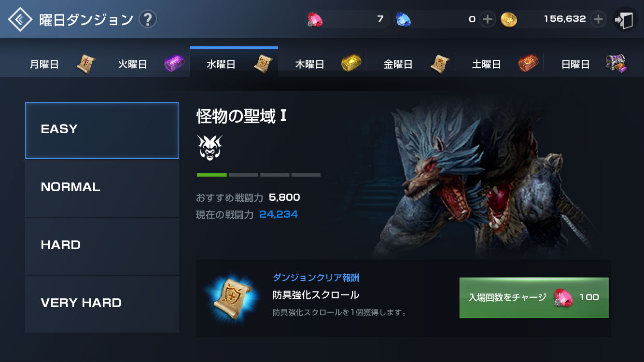This screenshot has height=362, width=644.
Task: Open the help question mark icon
Action: pos(147,20)
